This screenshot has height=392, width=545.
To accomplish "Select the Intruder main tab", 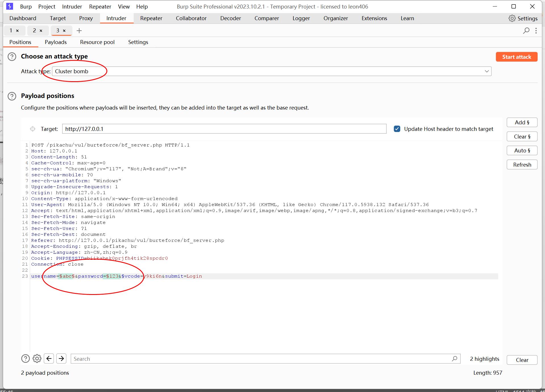I will coord(116,18).
